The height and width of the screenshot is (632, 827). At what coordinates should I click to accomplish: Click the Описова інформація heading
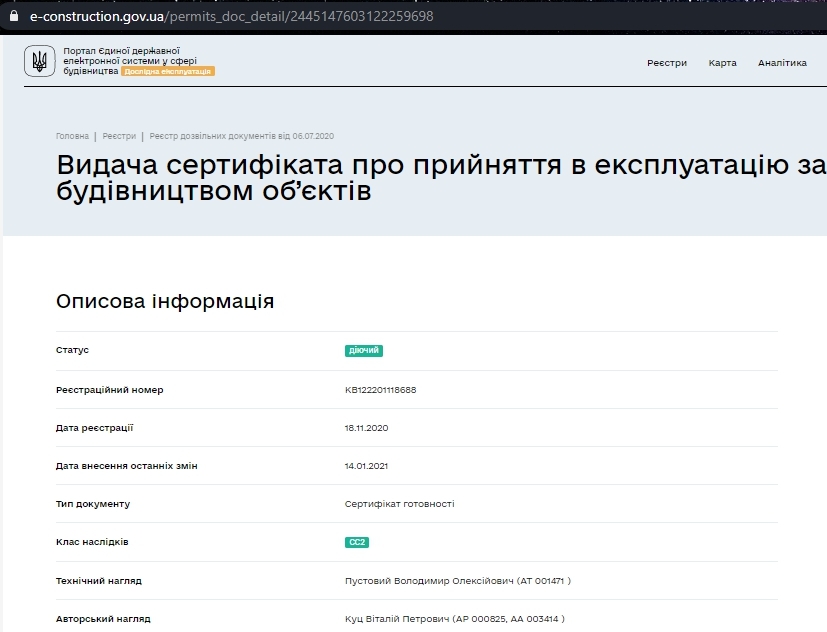(165, 301)
